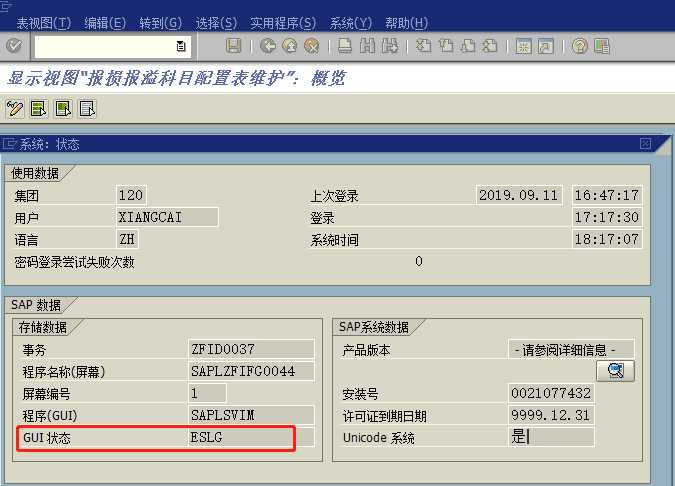Image resolution: width=675 pixels, height=486 pixels.
Task: Click the 系统: 状态 dialog title icon
Action: tap(9, 144)
